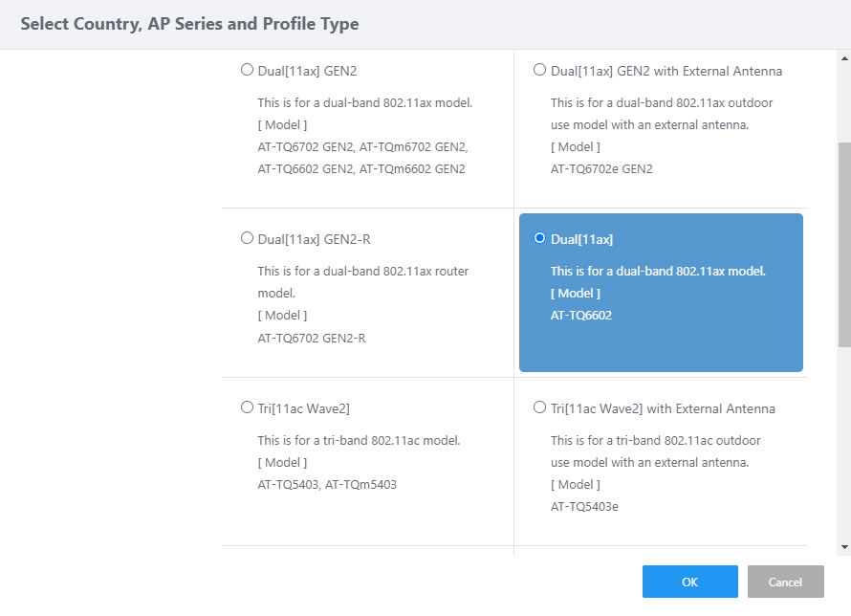
Task: Click the "AT-TQ5403, AT-TQm5403" model line
Action: (327, 484)
